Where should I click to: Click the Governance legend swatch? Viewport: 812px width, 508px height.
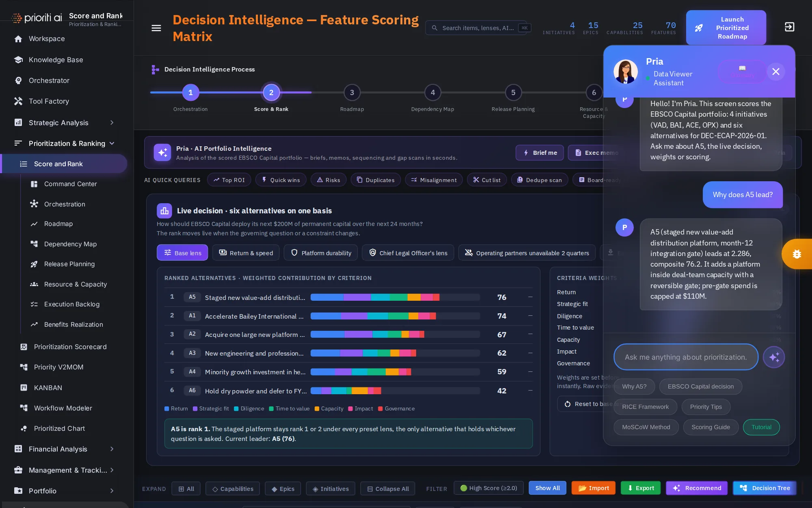[x=380, y=409]
